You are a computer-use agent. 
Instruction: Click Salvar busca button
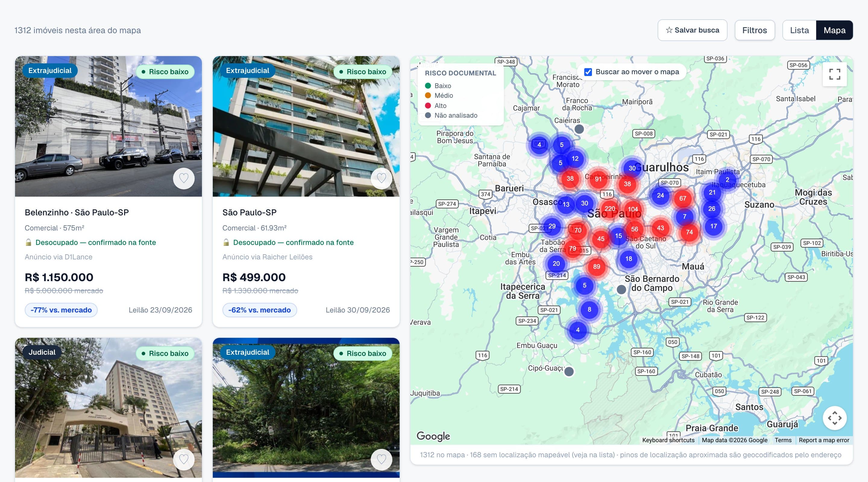pyautogui.click(x=693, y=30)
